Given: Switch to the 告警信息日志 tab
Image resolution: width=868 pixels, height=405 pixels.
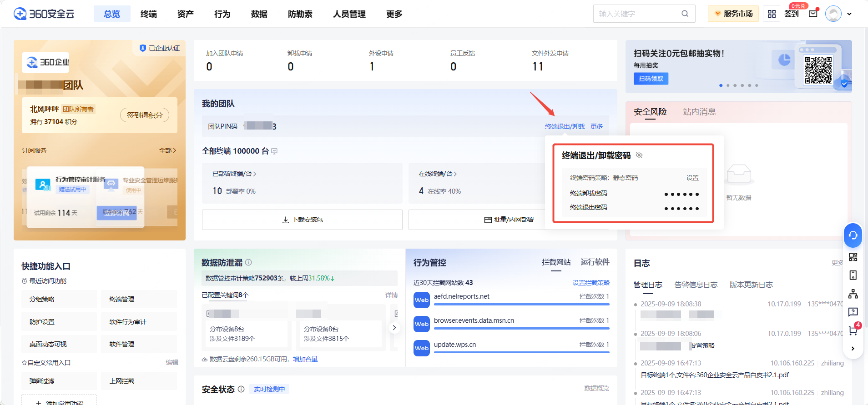Looking at the screenshot, I should click(696, 285).
